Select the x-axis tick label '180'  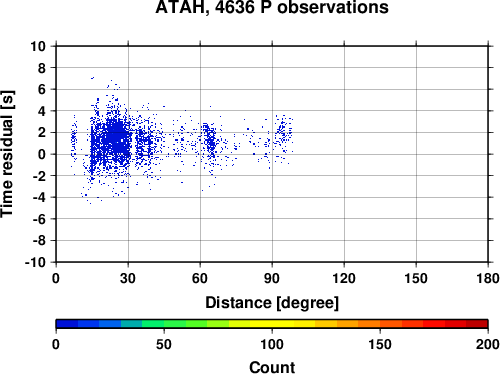pyautogui.click(x=488, y=278)
